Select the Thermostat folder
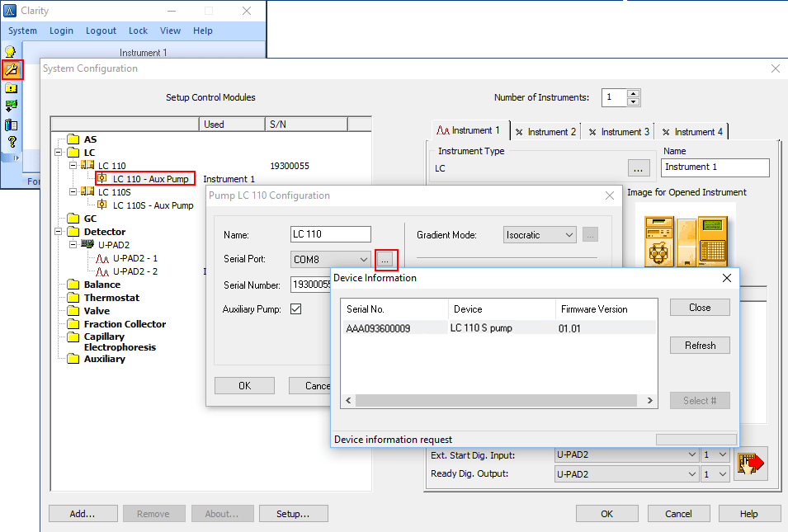 tap(103, 298)
